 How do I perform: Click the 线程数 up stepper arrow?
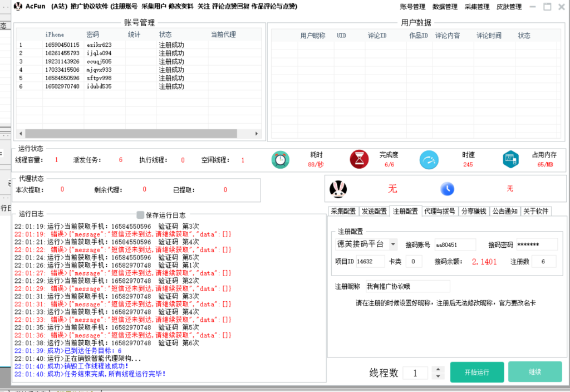click(x=438, y=369)
